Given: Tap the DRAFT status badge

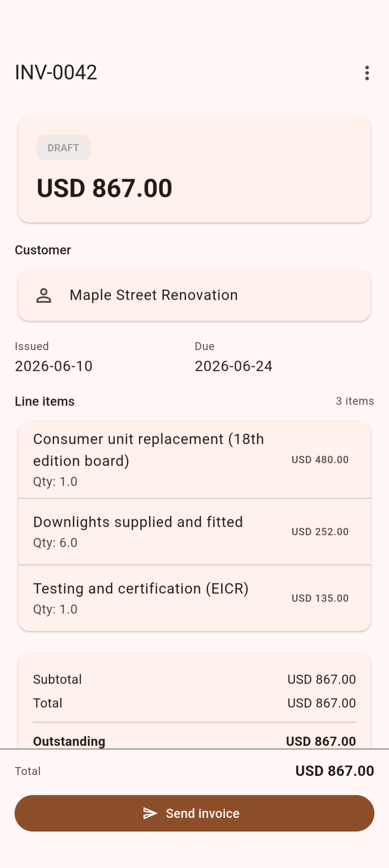Looking at the screenshot, I should coord(63,148).
